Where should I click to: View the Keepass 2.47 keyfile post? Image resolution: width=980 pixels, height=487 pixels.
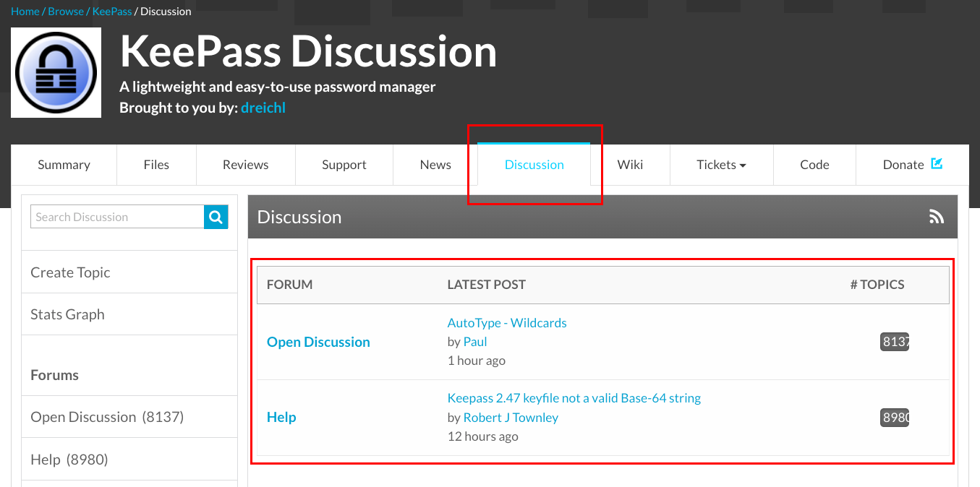tap(574, 398)
